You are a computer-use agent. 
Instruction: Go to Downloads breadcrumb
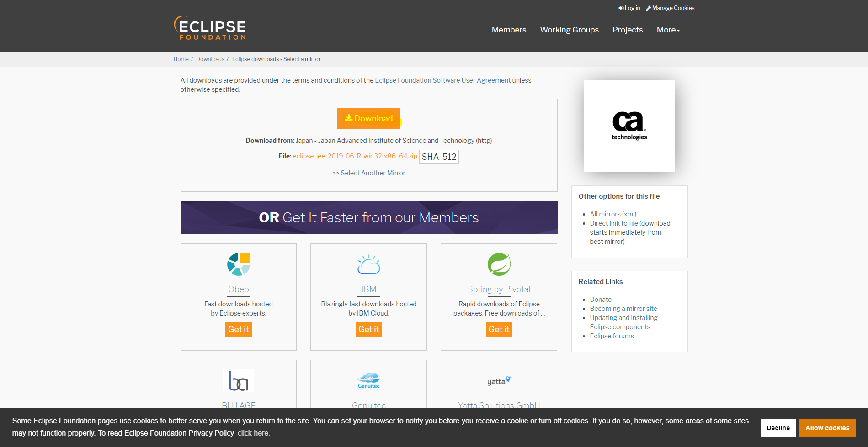coord(210,59)
